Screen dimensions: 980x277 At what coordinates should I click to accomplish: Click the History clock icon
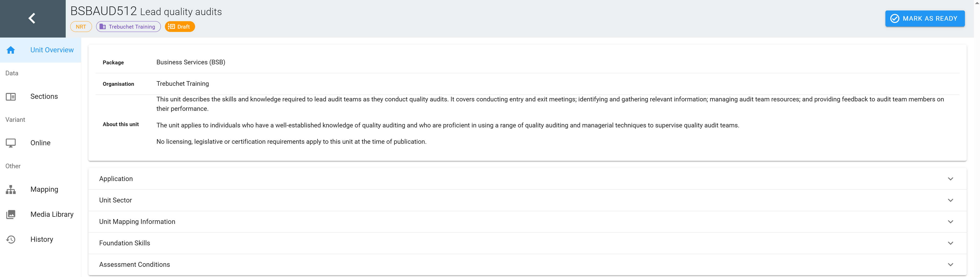(11, 239)
